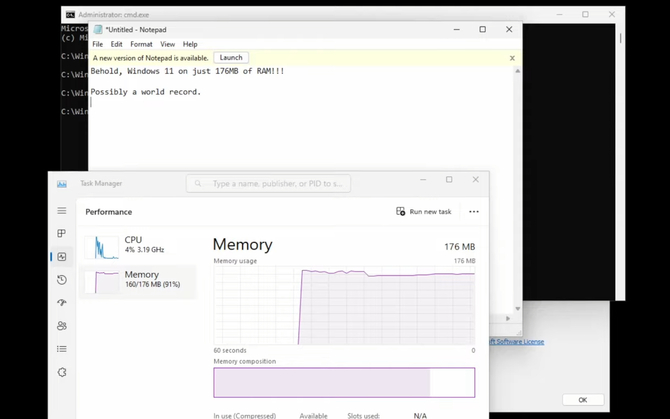This screenshot has height=419, width=670.
Task: Open Services page in Task Manager sidebar
Action: pos(62,372)
